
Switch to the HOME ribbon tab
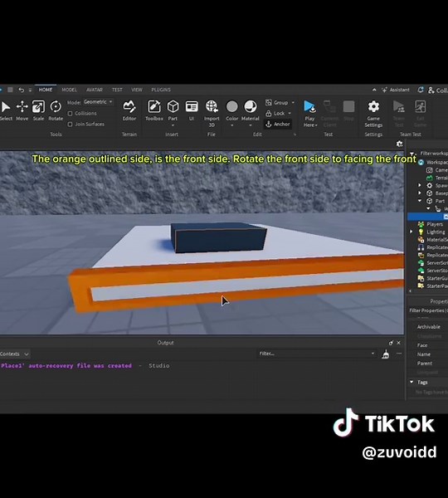pyautogui.click(x=46, y=90)
